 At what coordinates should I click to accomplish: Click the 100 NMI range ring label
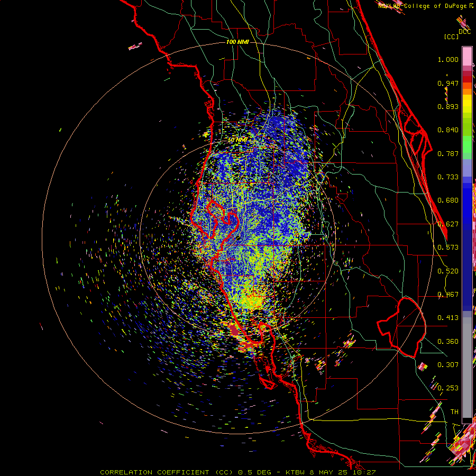237,42
